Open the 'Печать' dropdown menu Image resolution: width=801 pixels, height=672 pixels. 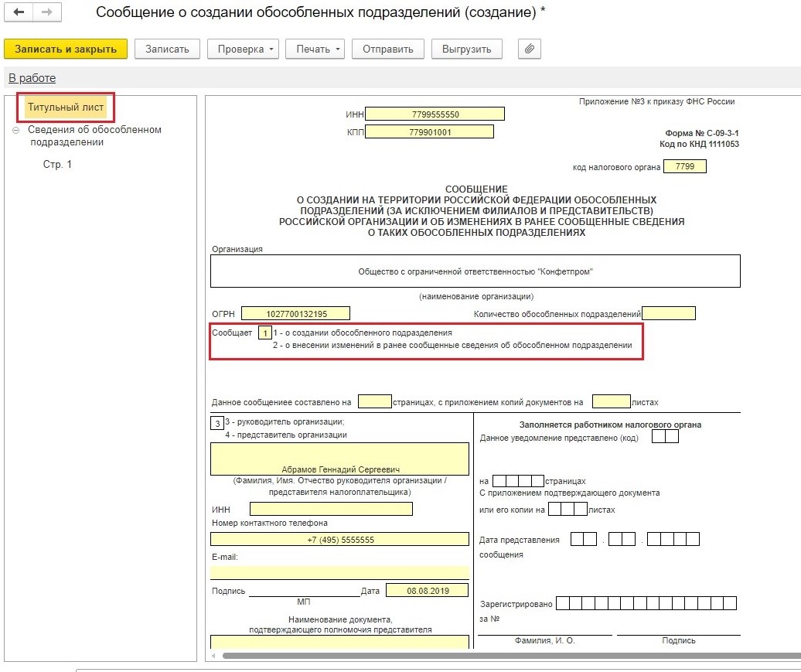coord(318,49)
